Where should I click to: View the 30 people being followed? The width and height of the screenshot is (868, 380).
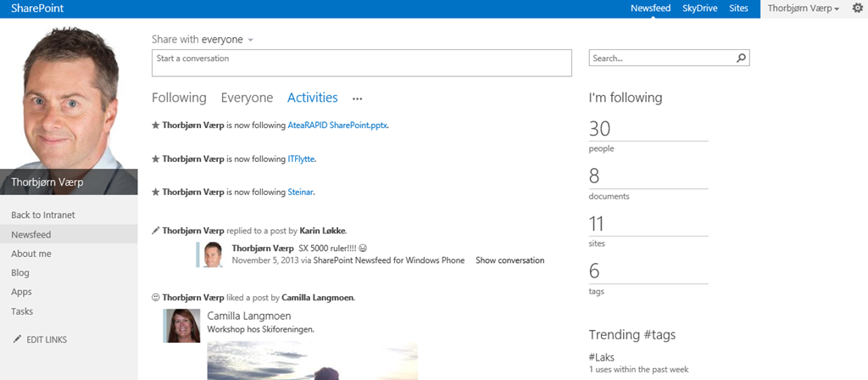coord(600,129)
